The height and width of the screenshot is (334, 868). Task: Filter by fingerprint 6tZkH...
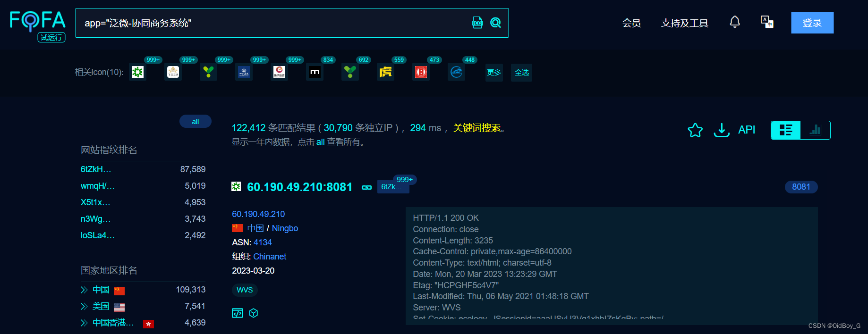tap(96, 169)
